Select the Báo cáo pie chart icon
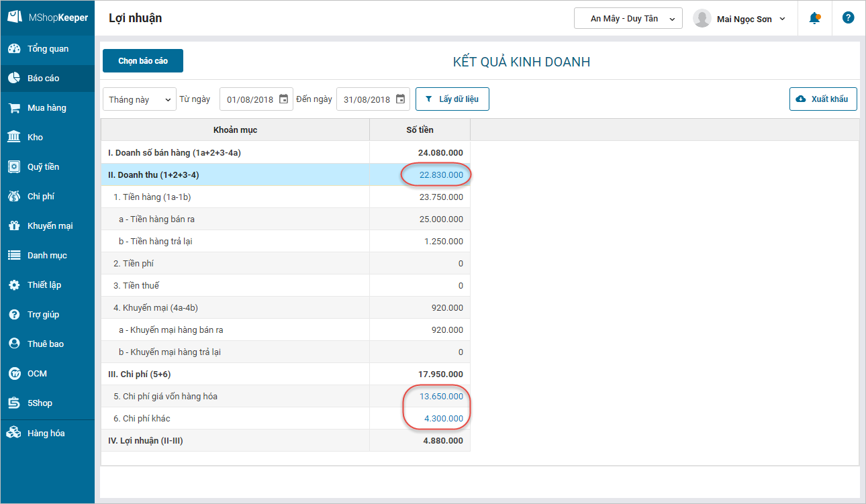Screen dimensions: 866x504 pos(14,79)
